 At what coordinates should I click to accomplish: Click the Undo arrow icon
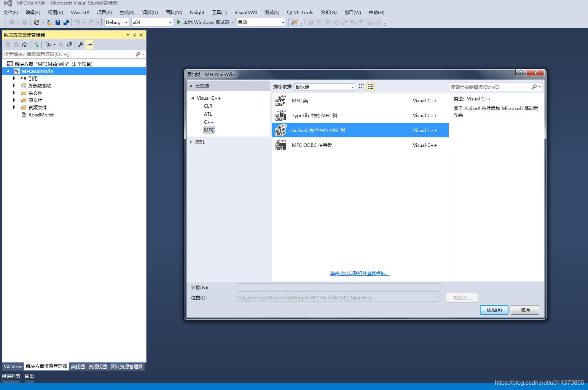pyautogui.click(x=78, y=22)
